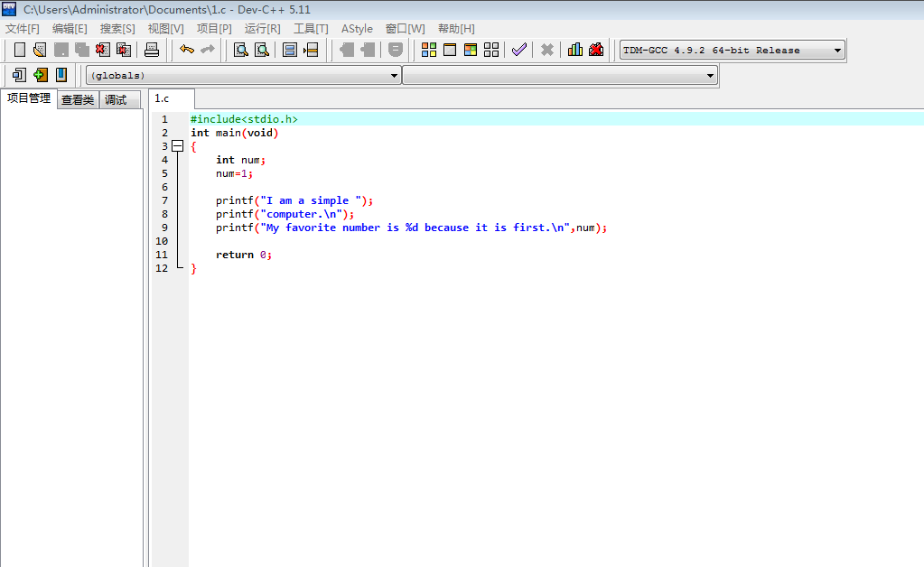Open the 搜索[S] menu
Viewport: 924px width, 567px height.
point(117,29)
